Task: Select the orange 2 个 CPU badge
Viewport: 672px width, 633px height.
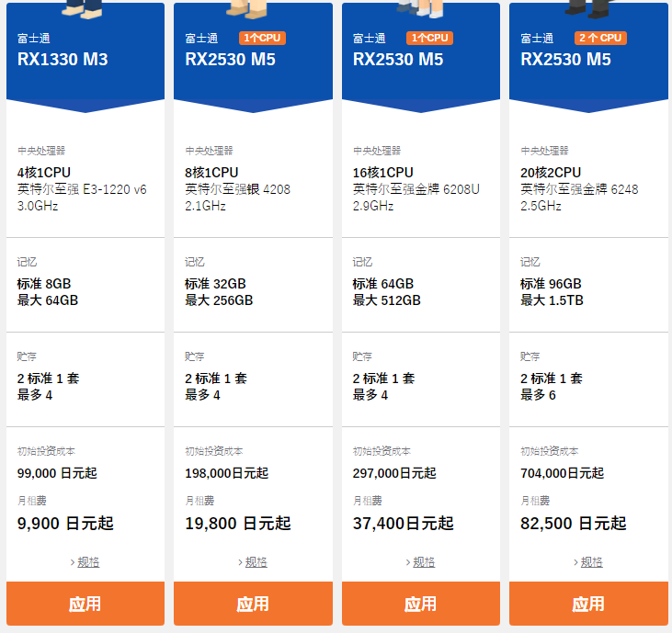Action: (600, 39)
